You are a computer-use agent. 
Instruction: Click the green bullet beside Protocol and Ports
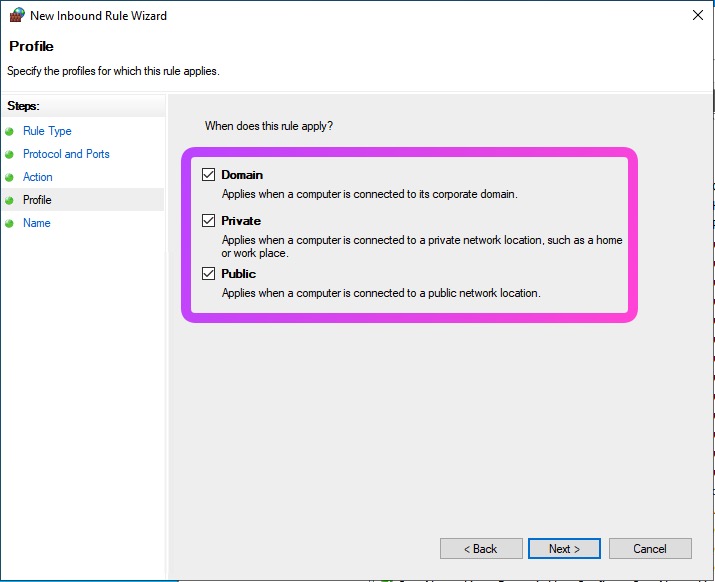point(10,154)
